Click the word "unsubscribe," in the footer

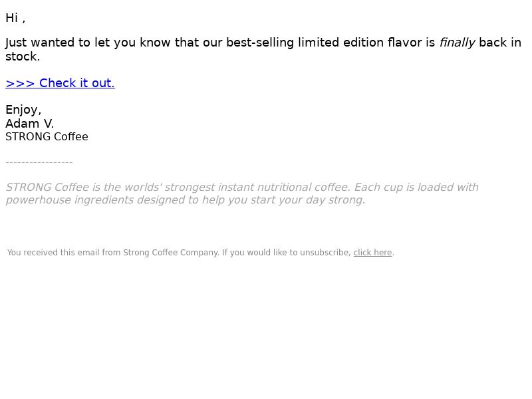pos(325,253)
